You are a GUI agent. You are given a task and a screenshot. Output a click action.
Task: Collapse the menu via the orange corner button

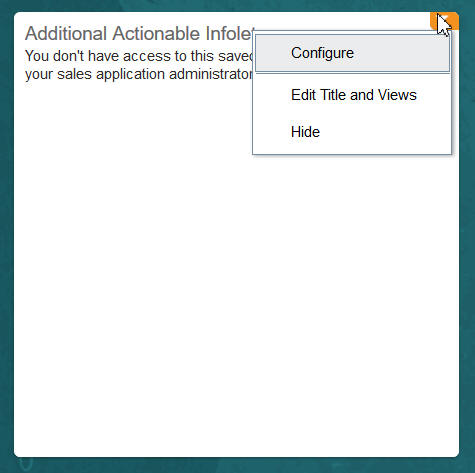[x=445, y=21]
